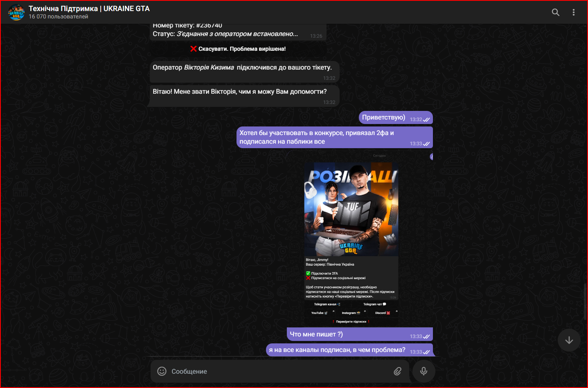Image resolution: width=588 pixels, height=388 pixels.
Task: Select message starting "Хотел бы участвовать"
Action: pos(335,137)
